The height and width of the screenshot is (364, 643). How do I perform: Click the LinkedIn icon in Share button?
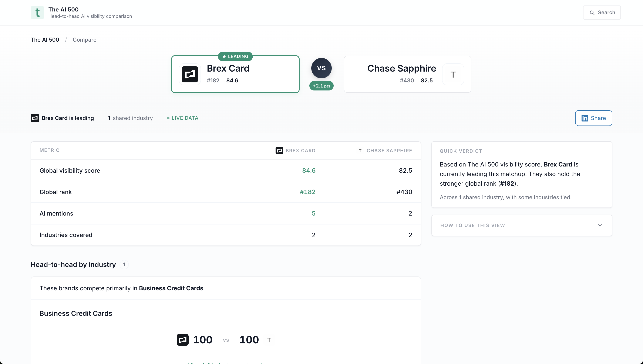pos(585,118)
